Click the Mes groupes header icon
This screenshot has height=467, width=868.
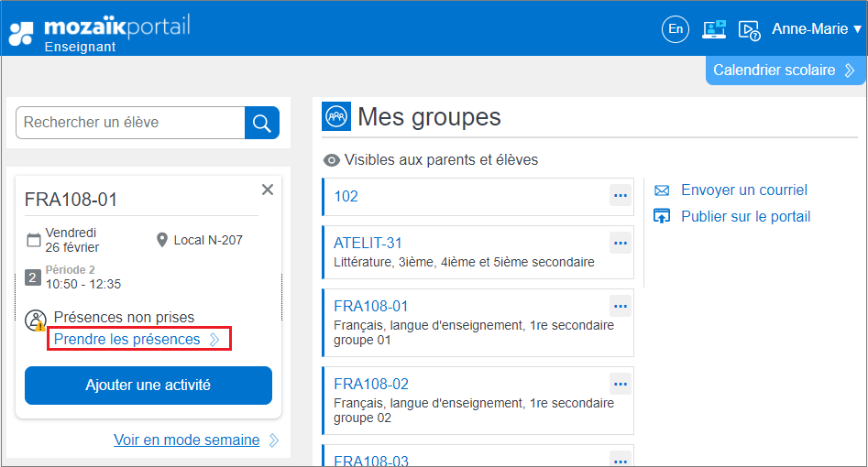(336, 117)
